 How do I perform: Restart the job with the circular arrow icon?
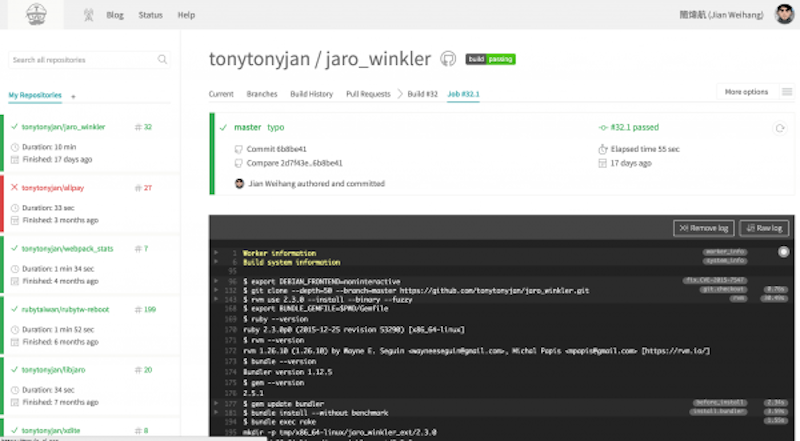pyautogui.click(x=780, y=128)
